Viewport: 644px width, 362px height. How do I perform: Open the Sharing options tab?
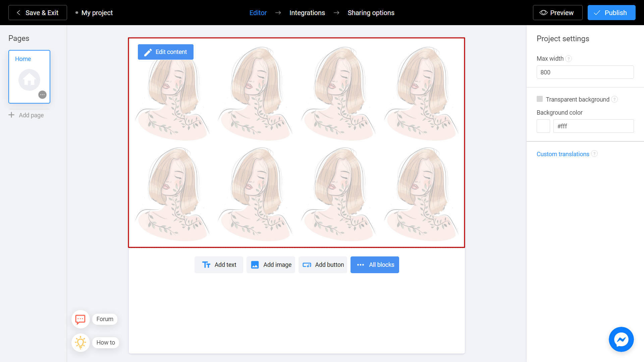click(371, 12)
